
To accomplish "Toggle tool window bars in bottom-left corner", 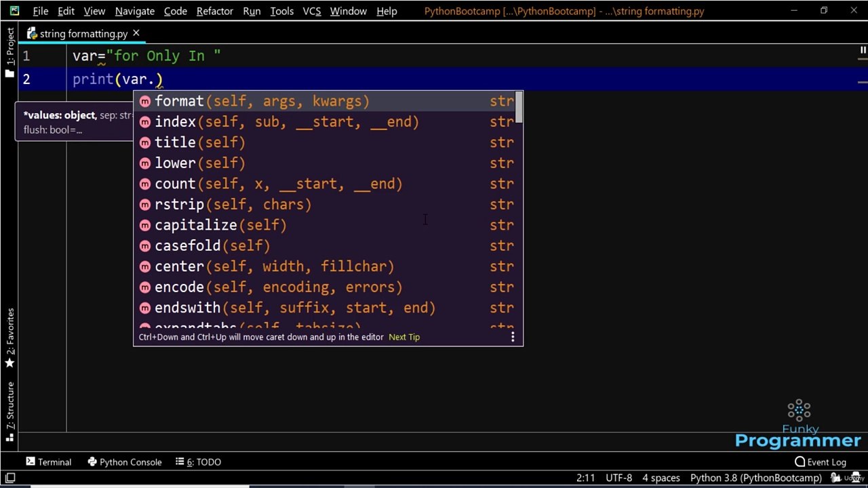I will 9,479.
